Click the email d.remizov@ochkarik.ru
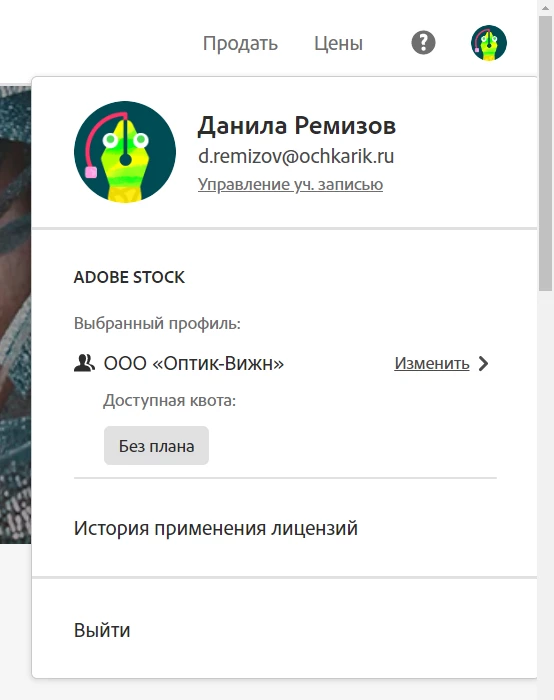Screen dimensions: 554x700 point(296,156)
